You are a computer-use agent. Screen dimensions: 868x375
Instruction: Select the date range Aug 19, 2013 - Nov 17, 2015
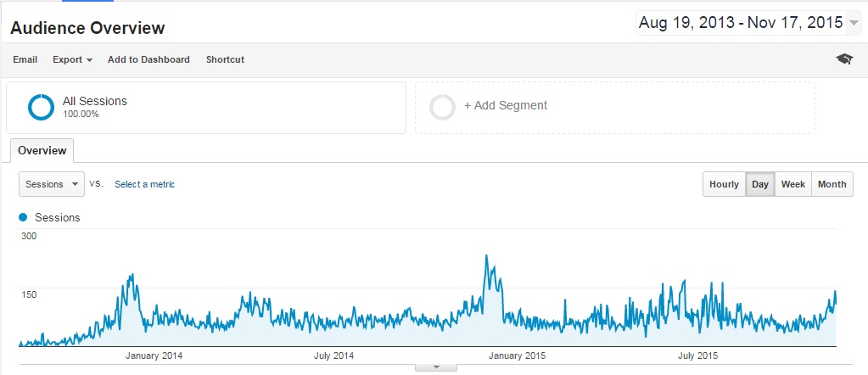pos(741,23)
